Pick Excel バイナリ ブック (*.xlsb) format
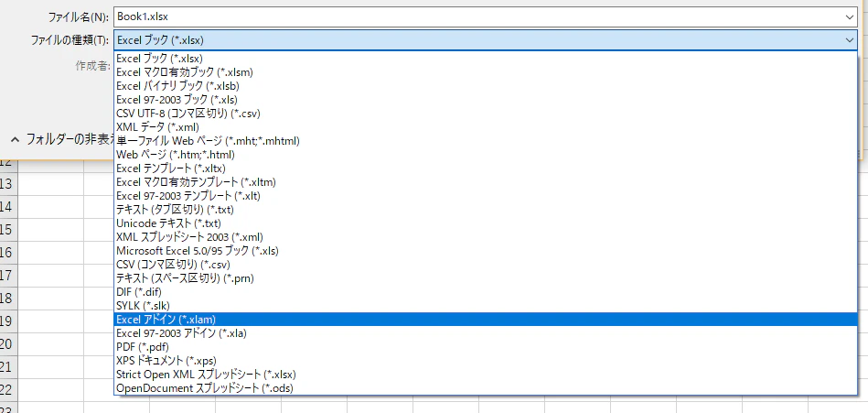This screenshot has height=413, width=868. pyautogui.click(x=486, y=86)
